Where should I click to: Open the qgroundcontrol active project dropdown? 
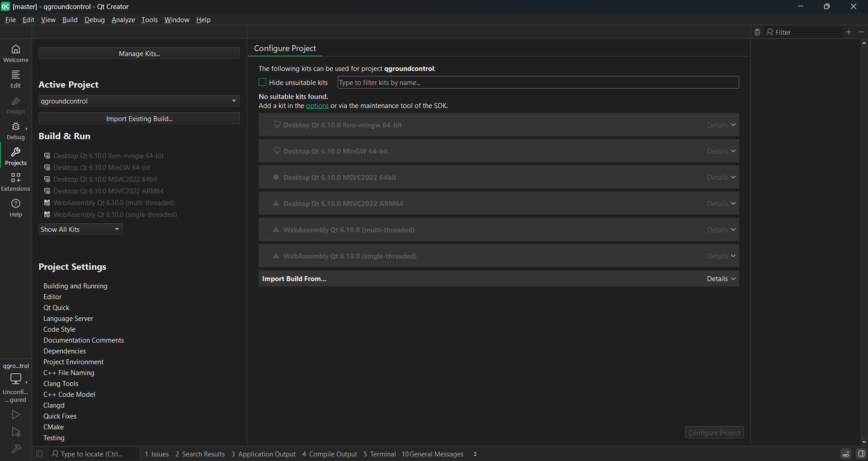click(139, 101)
